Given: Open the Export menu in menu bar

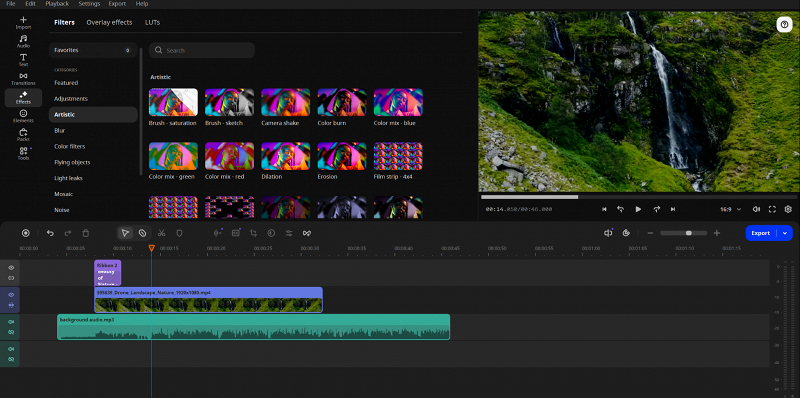Looking at the screenshot, I should point(117,4).
